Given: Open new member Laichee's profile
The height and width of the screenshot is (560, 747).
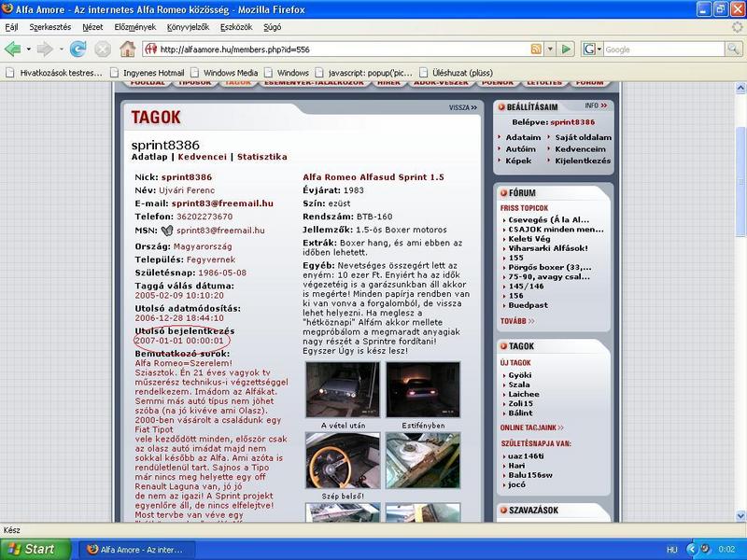Looking at the screenshot, I should click(x=524, y=394).
